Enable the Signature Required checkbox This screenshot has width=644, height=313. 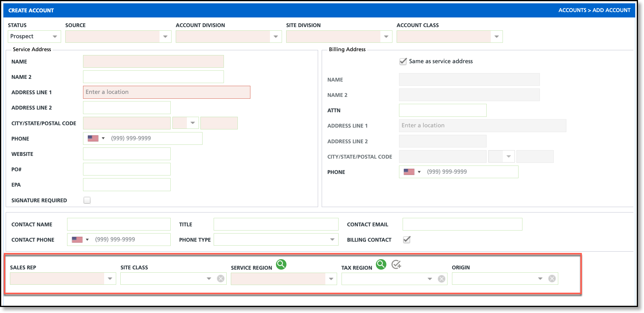87,200
